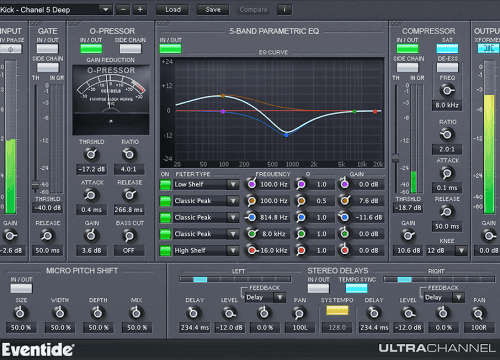Click the green band Q knob
The image size is (500, 360).
click(x=301, y=234)
